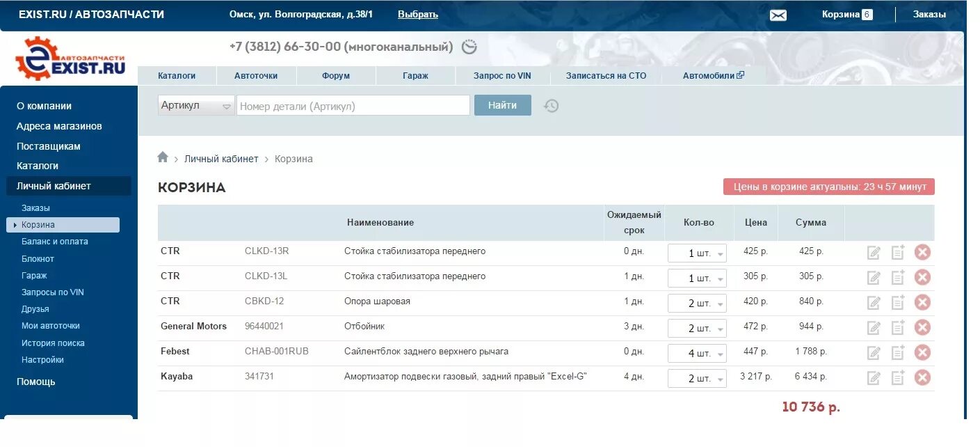Open Записаться на СТО tab

point(606,75)
